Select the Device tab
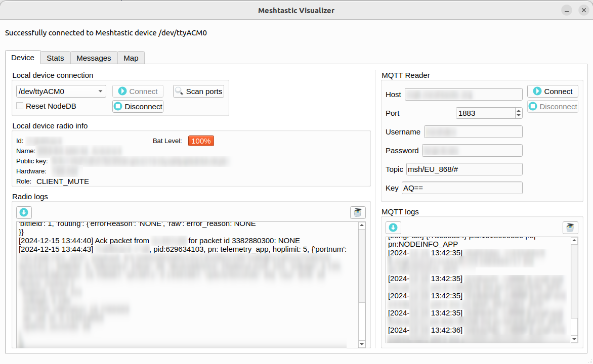 (x=23, y=58)
